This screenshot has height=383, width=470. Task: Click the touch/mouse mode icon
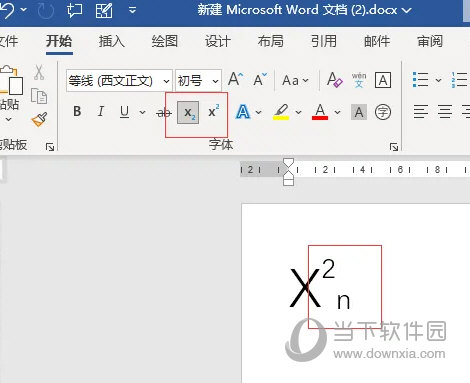74,10
